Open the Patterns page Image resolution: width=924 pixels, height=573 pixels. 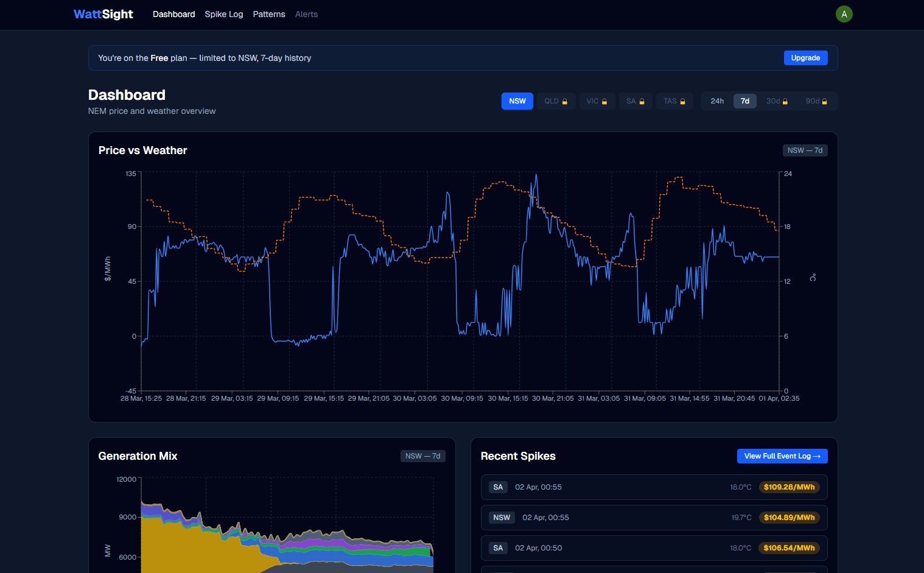pyautogui.click(x=269, y=14)
